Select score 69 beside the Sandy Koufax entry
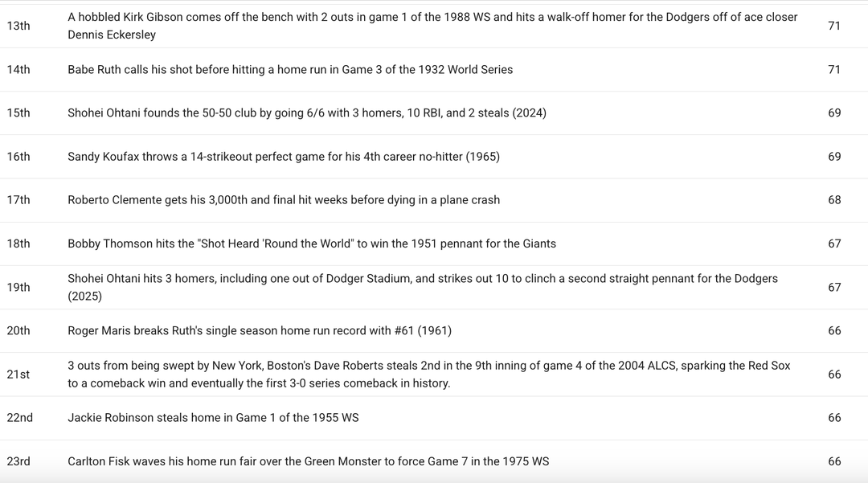 [x=834, y=157]
